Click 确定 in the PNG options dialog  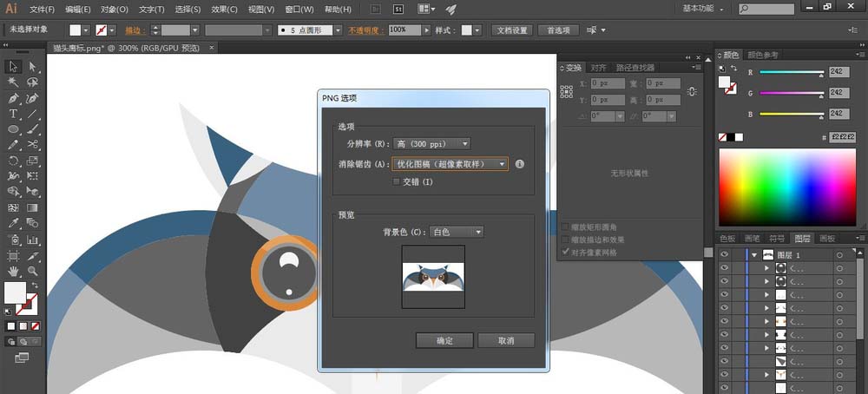[444, 340]
